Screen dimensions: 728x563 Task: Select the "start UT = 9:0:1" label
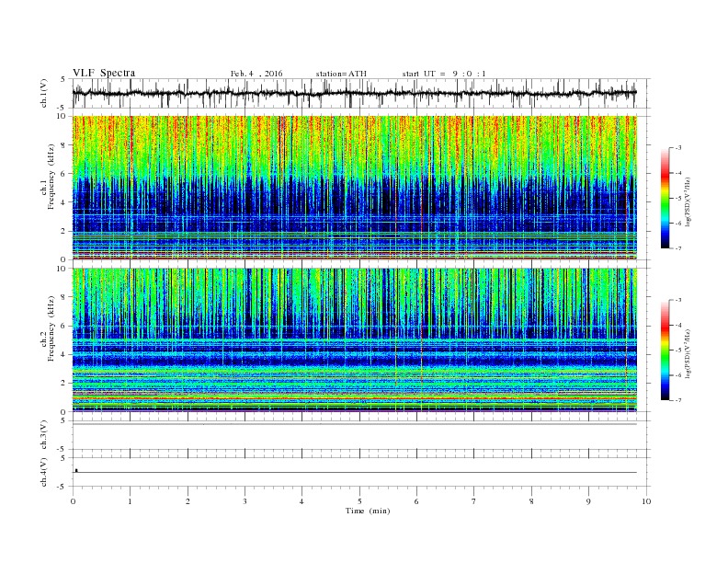tap(444, 74)
